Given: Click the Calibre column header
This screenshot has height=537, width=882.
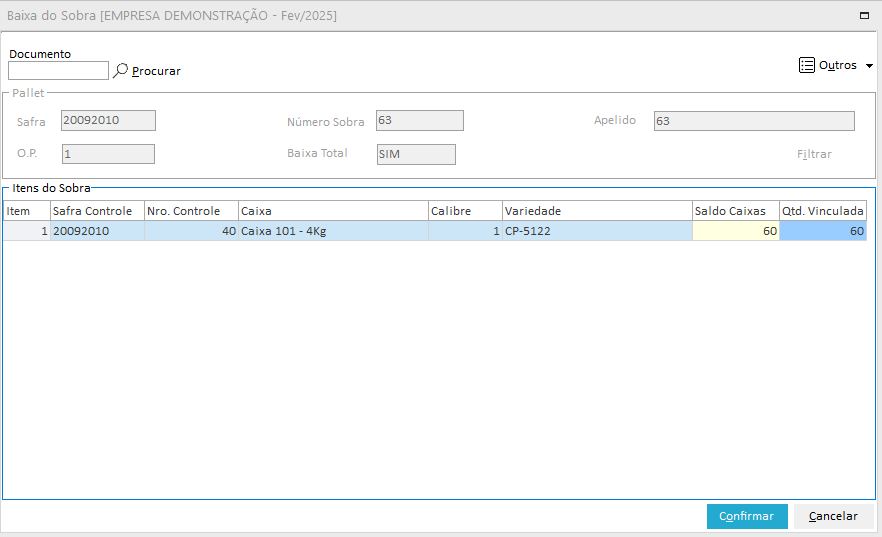Looking at the screenshot, I should click(465, 211).
